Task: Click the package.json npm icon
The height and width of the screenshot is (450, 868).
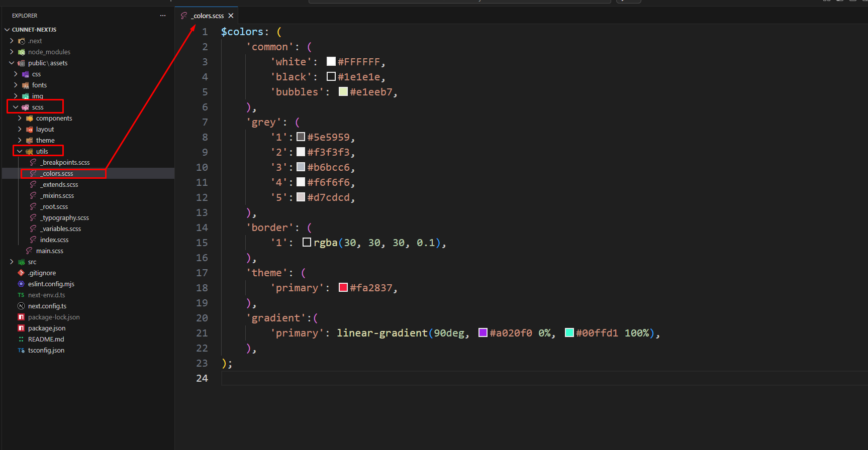Action: click(x=21, y=328)
